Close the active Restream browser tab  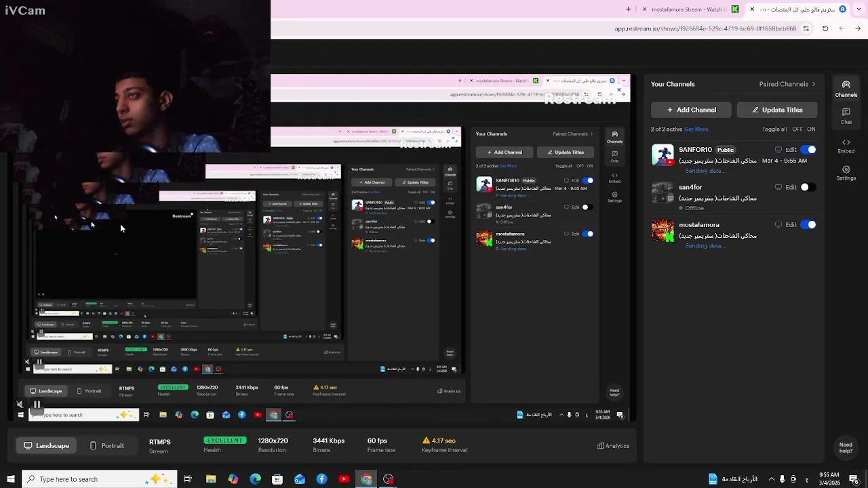pyautogui.click(x=752, y=9)
